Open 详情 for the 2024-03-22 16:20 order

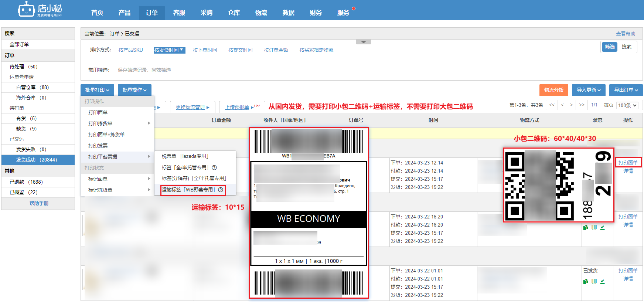click(628, 225)
